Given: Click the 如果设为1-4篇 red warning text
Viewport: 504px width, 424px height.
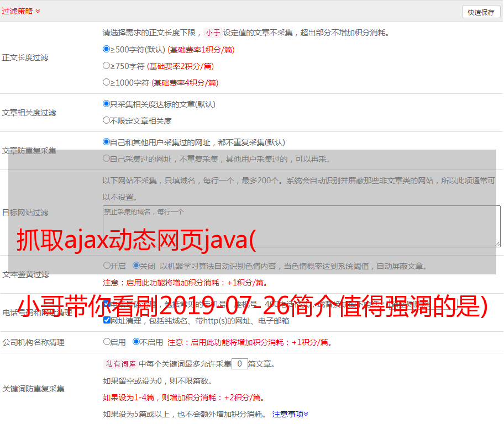Looking at the screenshot, I should 183,397.
